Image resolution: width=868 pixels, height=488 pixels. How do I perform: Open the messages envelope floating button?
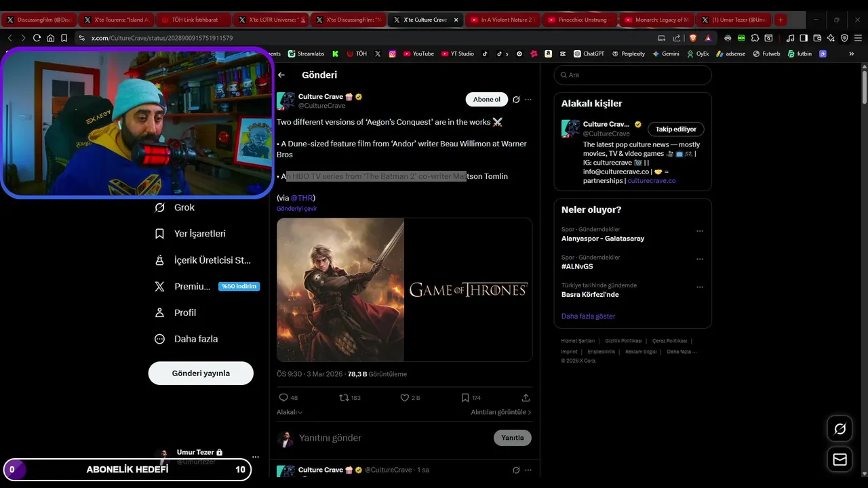tap(840, 460)
